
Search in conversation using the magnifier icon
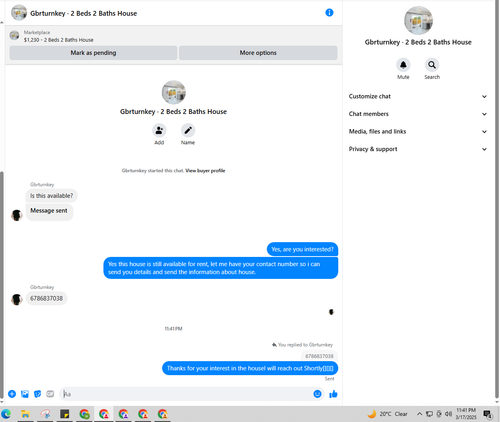point(432,65)
